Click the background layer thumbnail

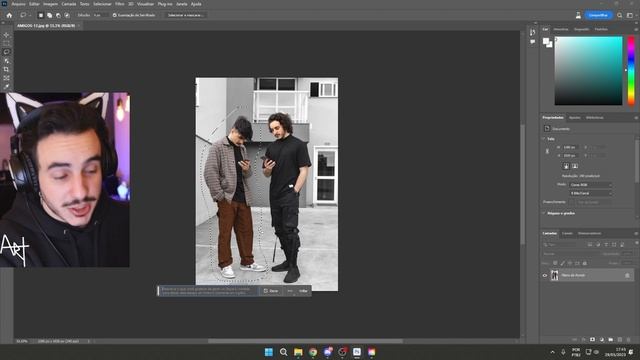pyautogui.click(x=554, y=276)
